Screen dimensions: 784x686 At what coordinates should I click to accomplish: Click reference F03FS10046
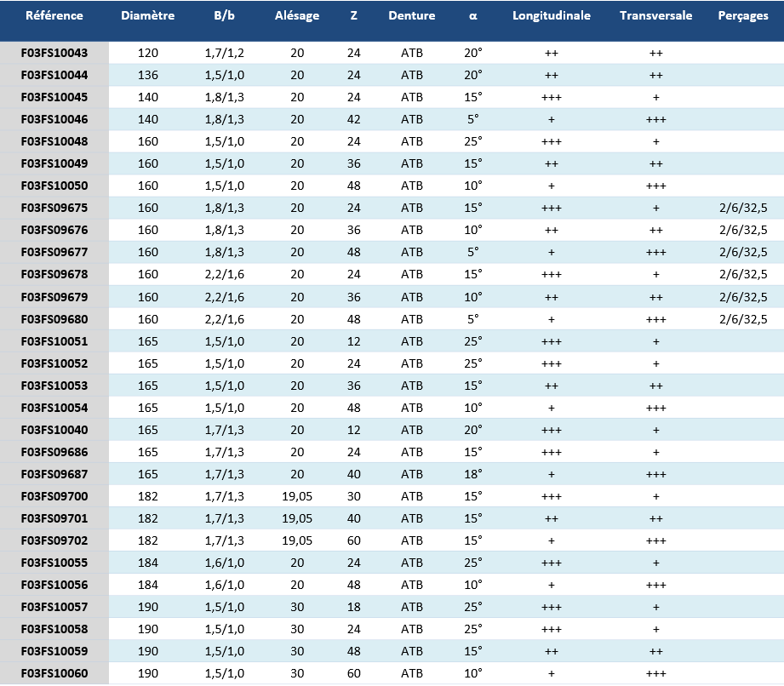pyautogui.click(x=54, y=119)
